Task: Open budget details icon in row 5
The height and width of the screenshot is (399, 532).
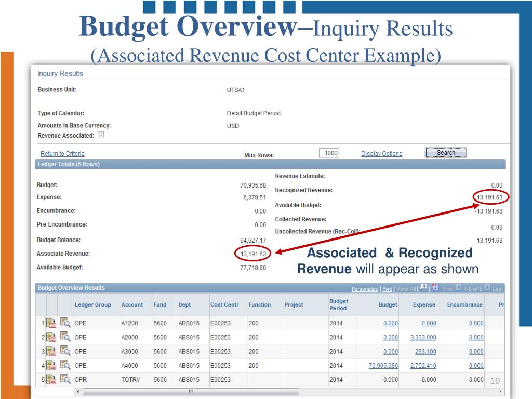Action: 51,379
